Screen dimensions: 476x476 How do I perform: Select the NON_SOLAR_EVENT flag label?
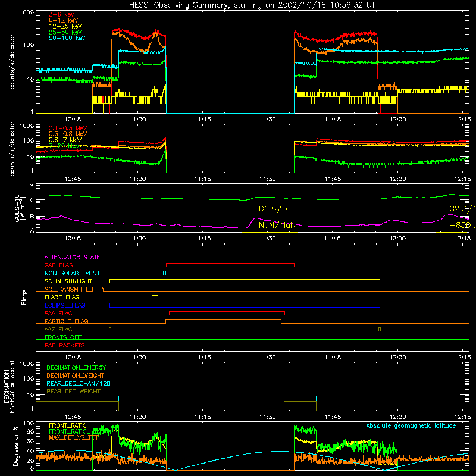coord(72,273)
